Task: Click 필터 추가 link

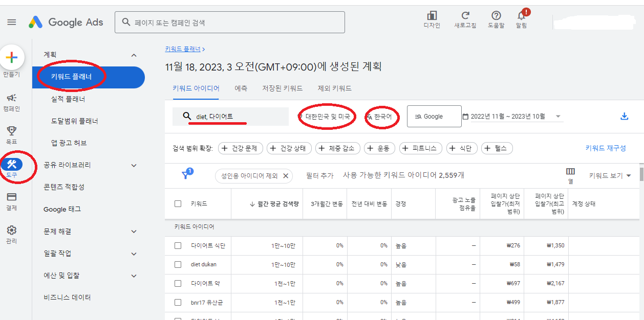Action: point(319,175)
